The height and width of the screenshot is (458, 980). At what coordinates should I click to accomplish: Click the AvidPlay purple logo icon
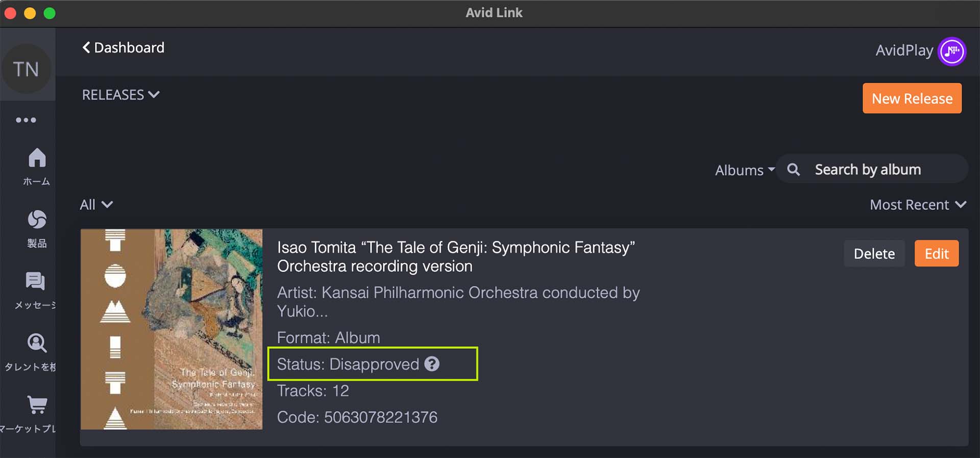[952, 51]
